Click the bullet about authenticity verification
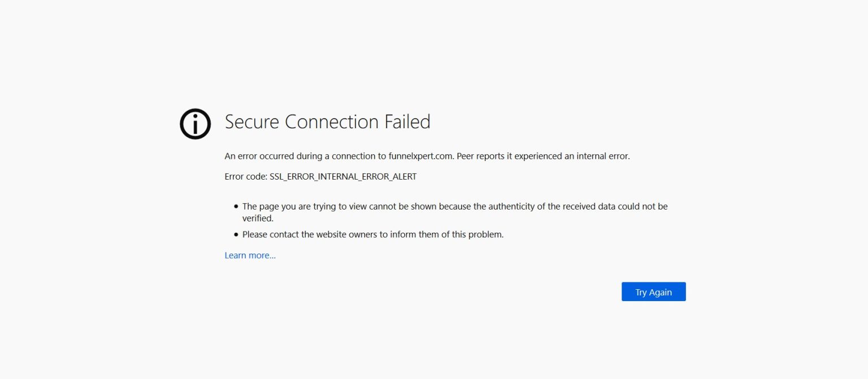Image resolution: width=868 pixels, height=379 pixels. (x=452, y=206)
